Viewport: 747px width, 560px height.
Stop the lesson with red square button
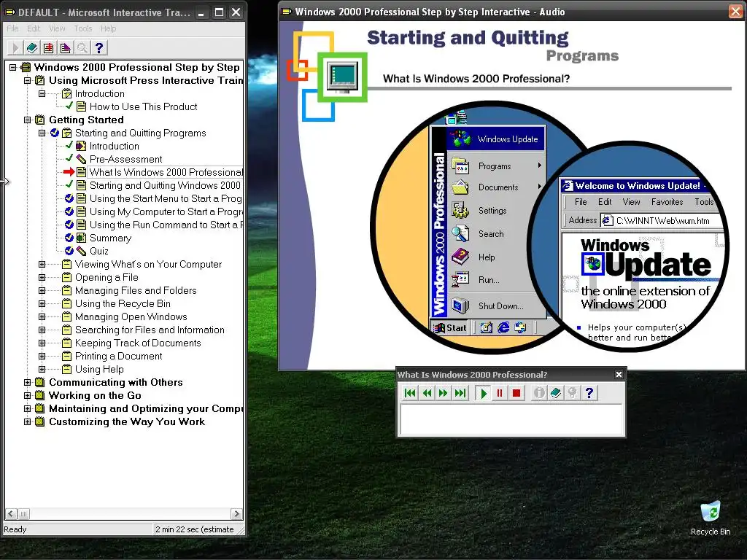pos(516,393)
